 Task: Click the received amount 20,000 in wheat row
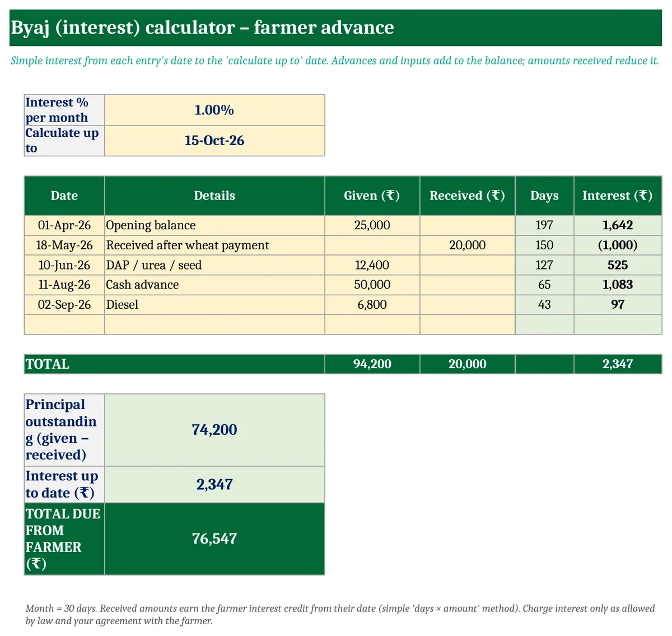click(x=468, y=245)
